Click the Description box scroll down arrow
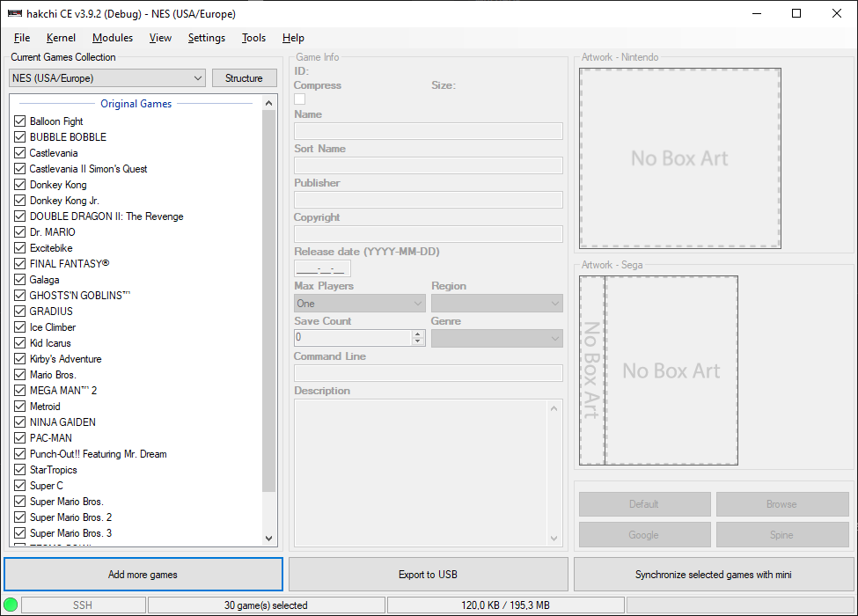Image resolution: width=858 pixels, height=616 pixels. coord(554,539)
